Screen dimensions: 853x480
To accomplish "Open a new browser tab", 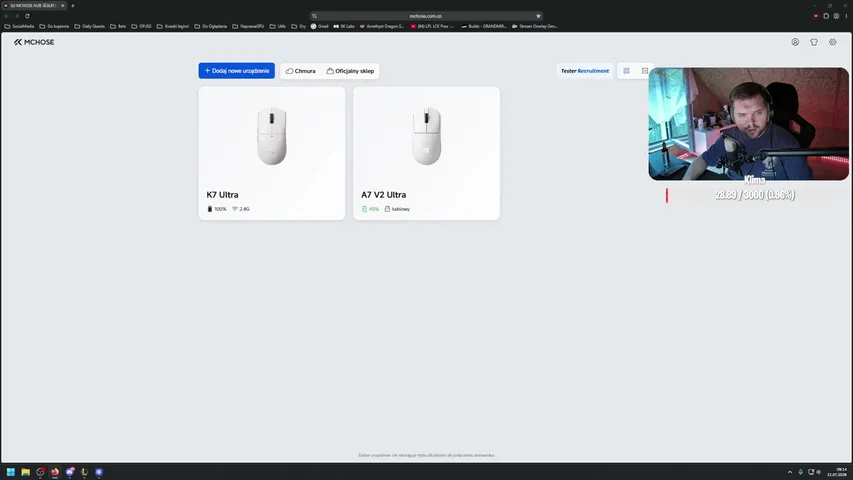I will (73, 5).
